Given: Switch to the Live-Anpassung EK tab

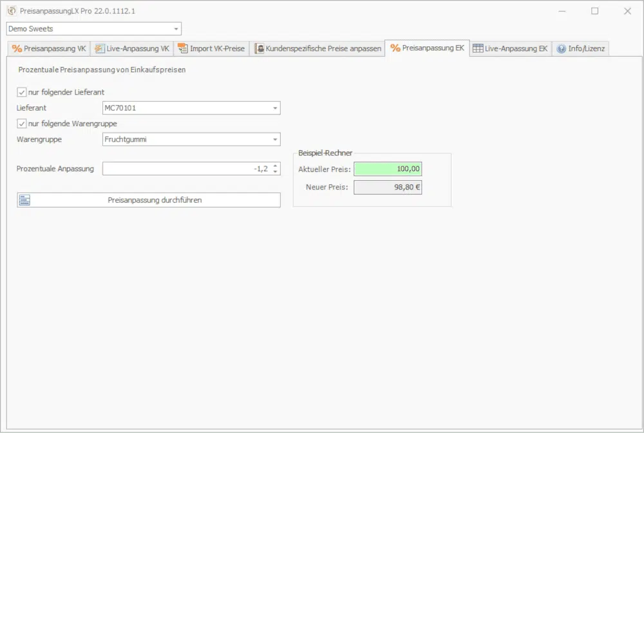Looking at the screenshot, I should click(x=515, y=48).
